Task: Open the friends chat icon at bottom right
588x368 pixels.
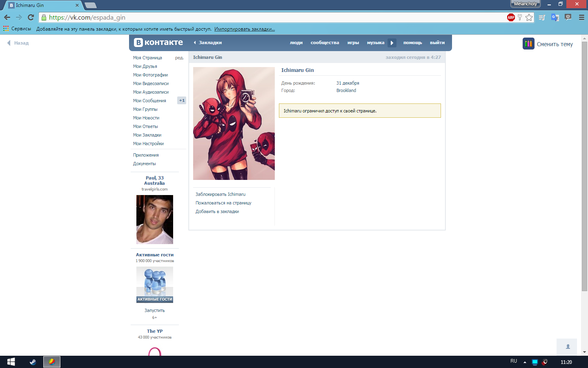Action: coord(567,347)
